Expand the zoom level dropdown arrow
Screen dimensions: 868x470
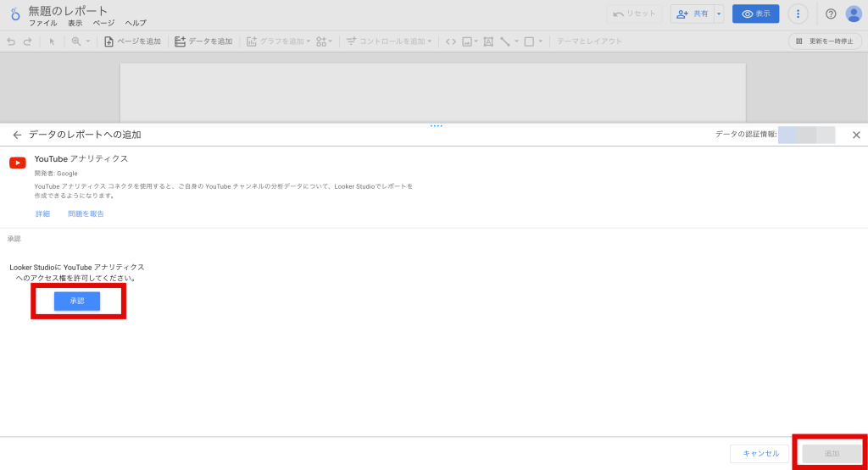[87, 41]
